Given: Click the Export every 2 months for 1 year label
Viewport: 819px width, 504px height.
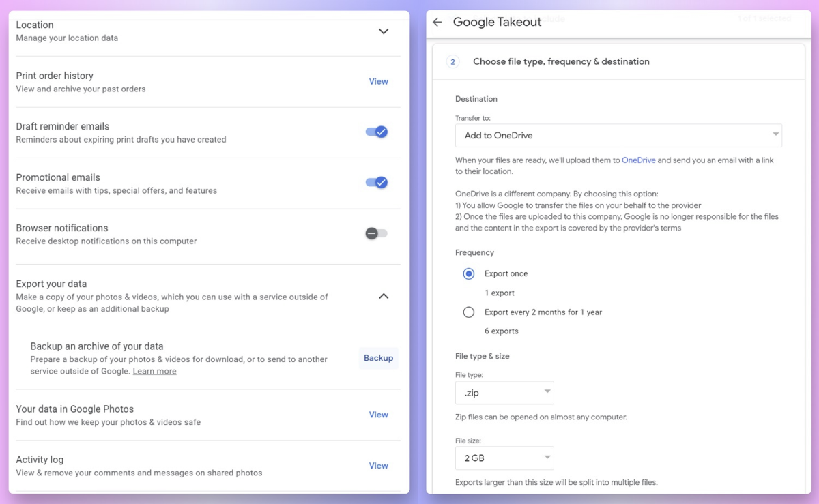Looking at the screenshot, I should (543, 312).
